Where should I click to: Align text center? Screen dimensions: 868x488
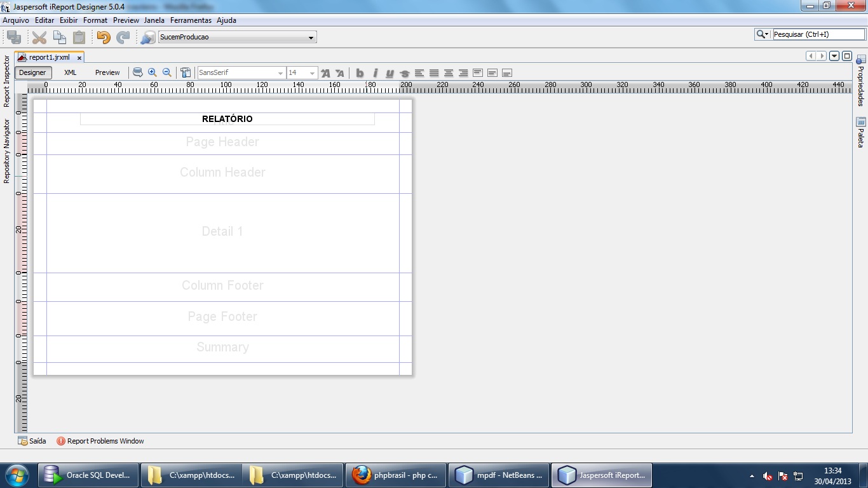(449, 73)
